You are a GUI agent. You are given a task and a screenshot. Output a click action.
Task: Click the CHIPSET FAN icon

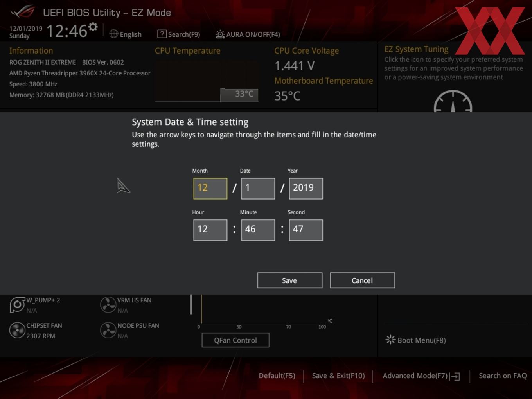click(x=17, y=331)
